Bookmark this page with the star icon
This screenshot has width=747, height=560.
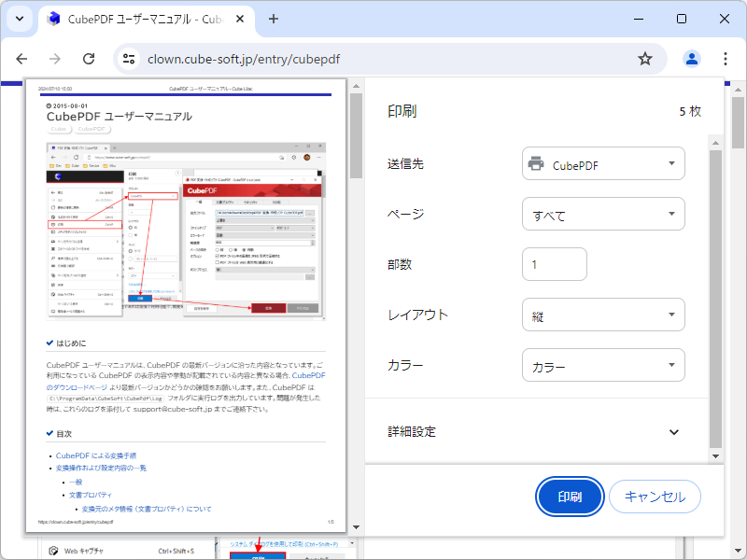click(x=645, y=58)
